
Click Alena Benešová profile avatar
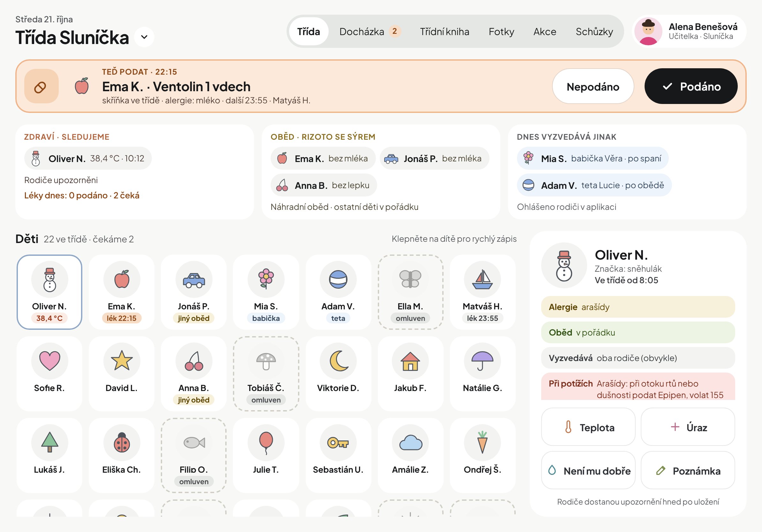[x=648, y=32]
